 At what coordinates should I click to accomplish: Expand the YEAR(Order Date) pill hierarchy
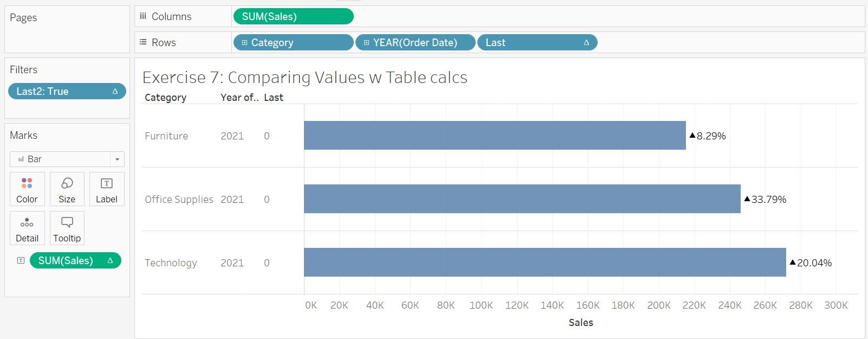click(366, 42)
